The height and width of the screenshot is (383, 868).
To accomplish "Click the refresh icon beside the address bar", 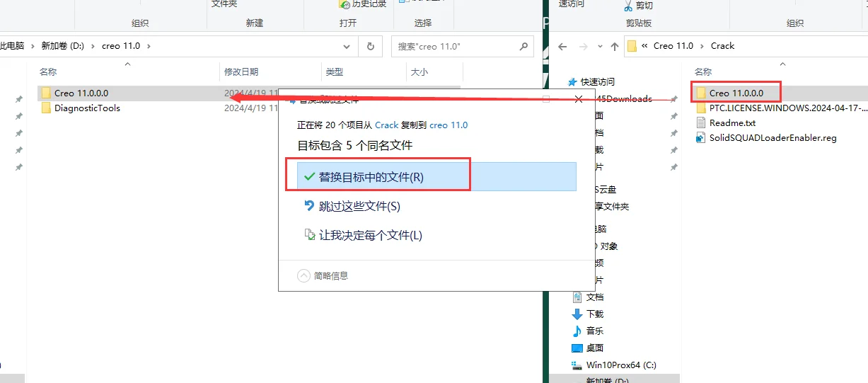I will pos(370,46).
